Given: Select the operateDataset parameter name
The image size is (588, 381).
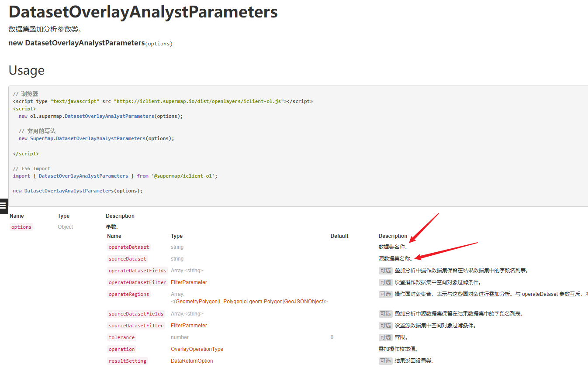Looking at the screenshot, I should (129, 247).
